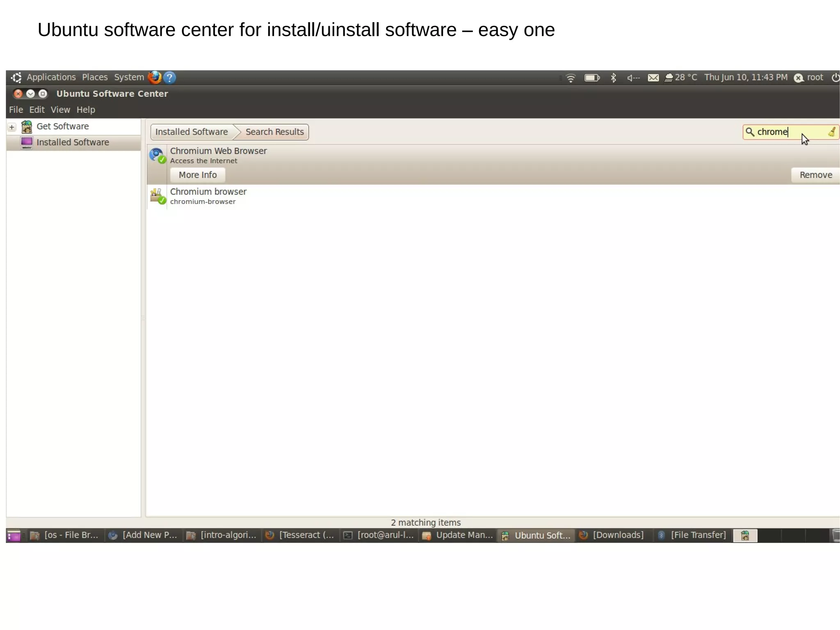Image resolution: width=840 pixels, height=630 pixels.
Task: Go back via Installed Software breadcrumb
Action: (x=192, y=132)
